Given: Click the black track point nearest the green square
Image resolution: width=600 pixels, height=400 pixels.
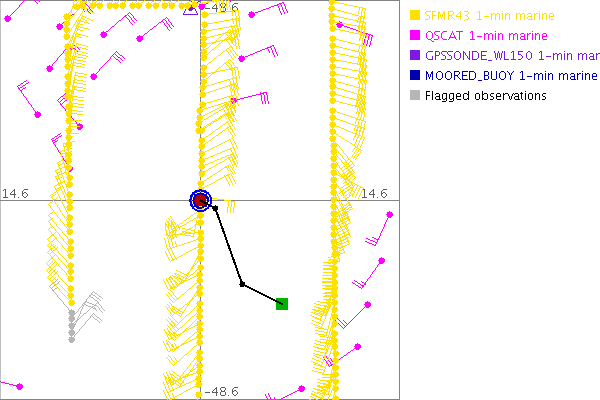Looking at the screenshot, I should tap(242, 284).
